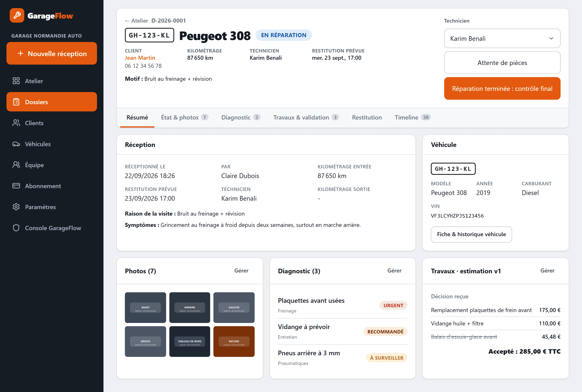Click the receptionist name 'Claire Dubois'
Screen dimensions: 582x392
(240, 176)
